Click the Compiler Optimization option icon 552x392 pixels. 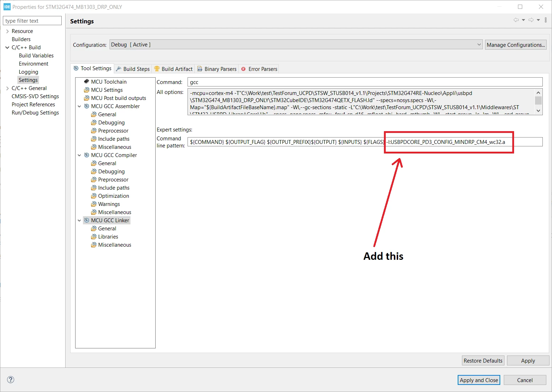tap(94, 196)
